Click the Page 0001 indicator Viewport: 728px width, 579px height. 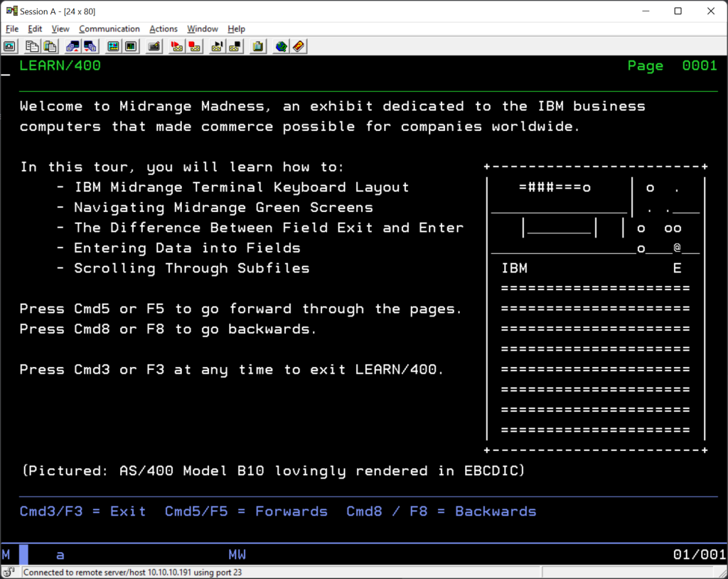(673, 65)
